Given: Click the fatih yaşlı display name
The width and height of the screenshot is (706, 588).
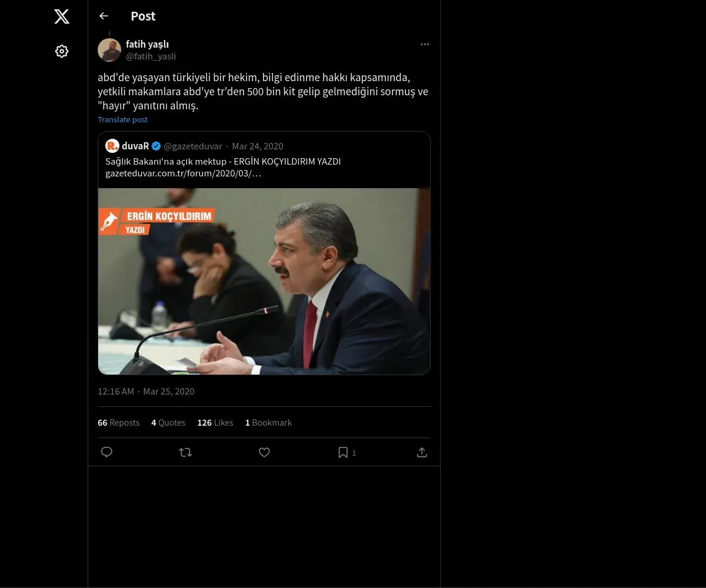Looking at the screenshot, I should pyautogui.click(x=147, y=44).
